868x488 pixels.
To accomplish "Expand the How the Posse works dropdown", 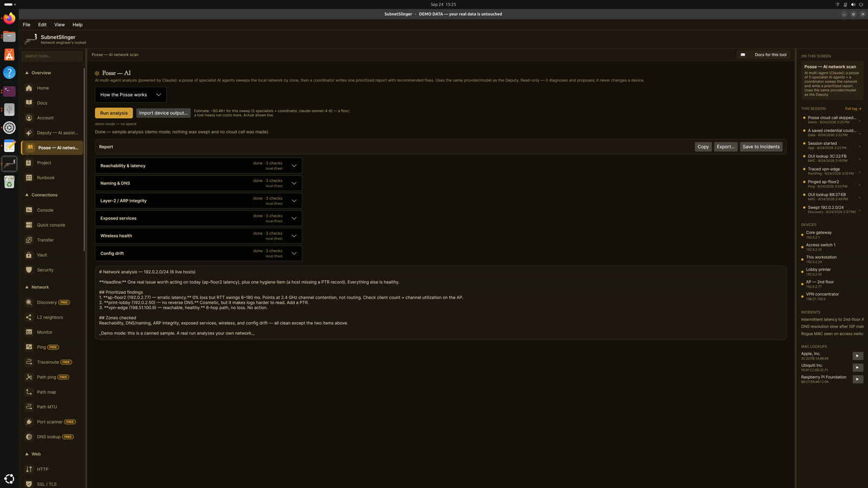I will coord(131,95).
